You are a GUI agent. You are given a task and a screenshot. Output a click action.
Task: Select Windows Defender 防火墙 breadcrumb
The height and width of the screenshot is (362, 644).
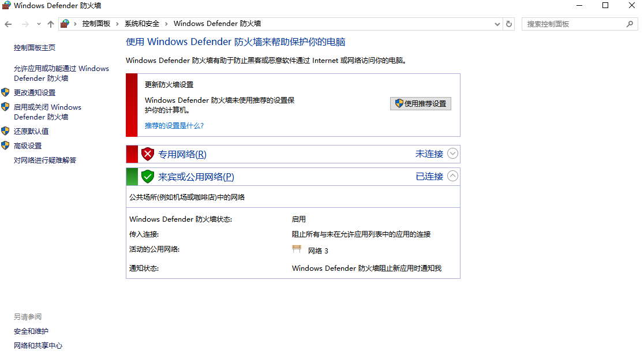pos(217,24)
